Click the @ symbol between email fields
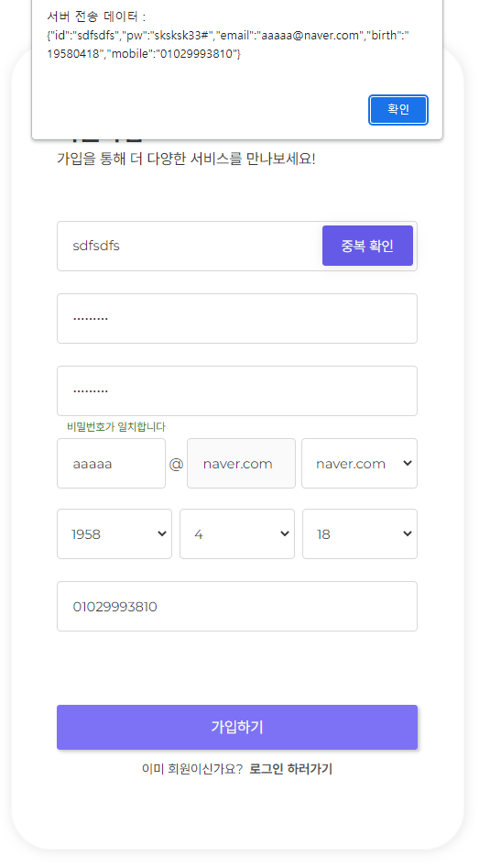Viewport: 501px width, 868px height. (x=176, y=464)
